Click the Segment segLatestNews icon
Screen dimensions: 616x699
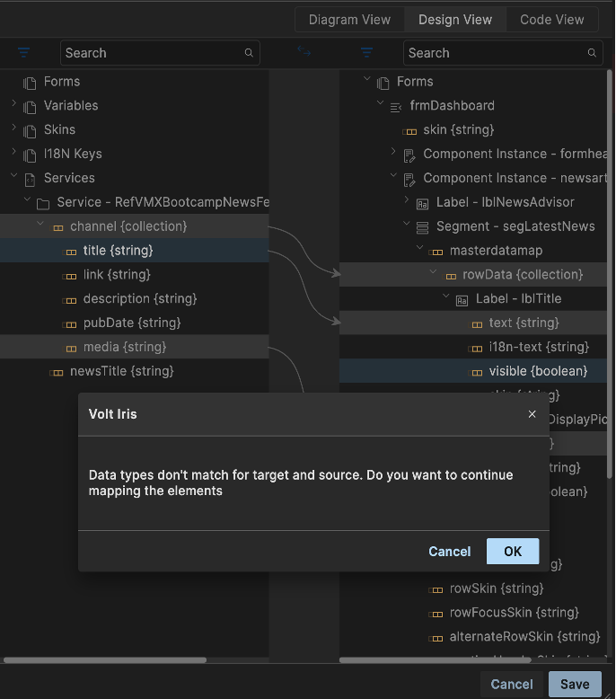point(422,226)
